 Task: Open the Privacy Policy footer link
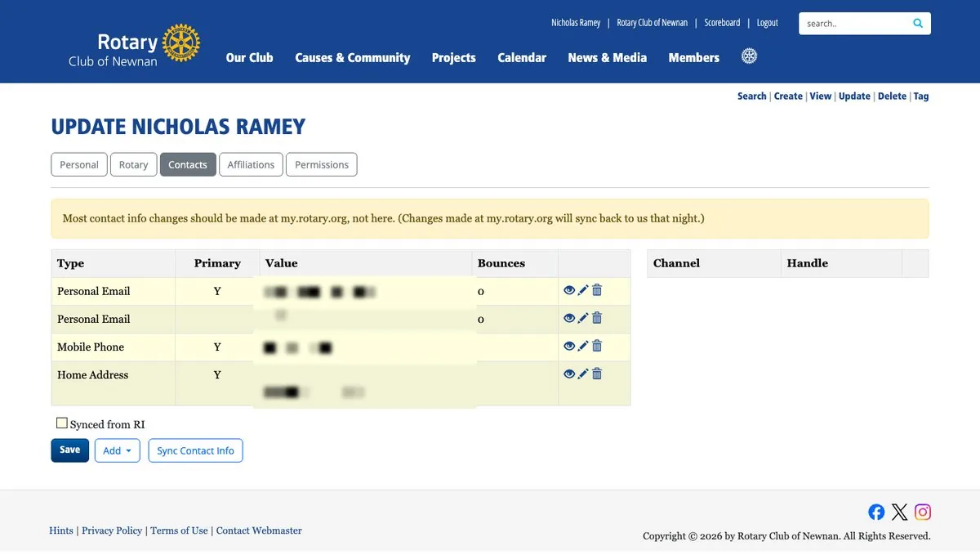pos(112,530)
